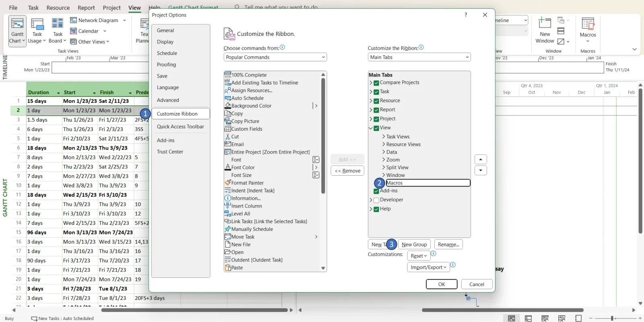Toggle the Help tab checkbox
Viewport: 644px width, 322px height.
click(x=376, y=209)
